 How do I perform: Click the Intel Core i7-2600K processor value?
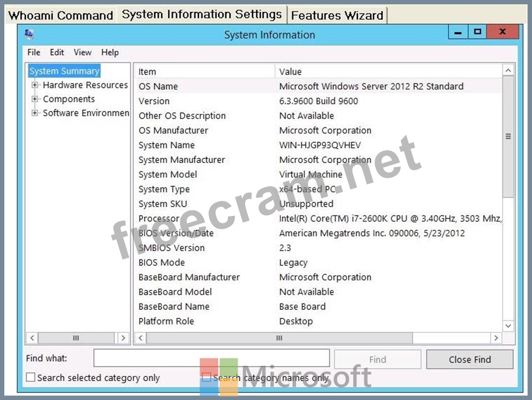pyautogui.click(x=390, y=219)
